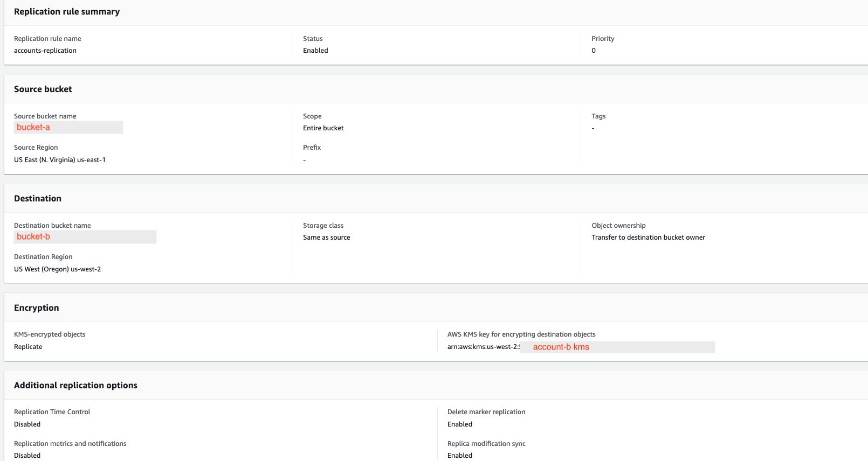
Task: Select the accounts-replication rule name text
Action: click(45, 51)
